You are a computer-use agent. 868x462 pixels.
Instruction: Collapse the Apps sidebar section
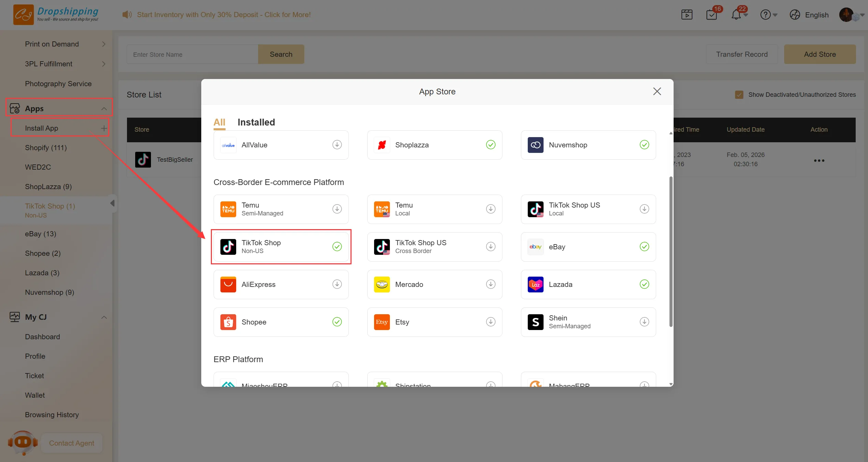pyautogui.click(x=104, y=109)
